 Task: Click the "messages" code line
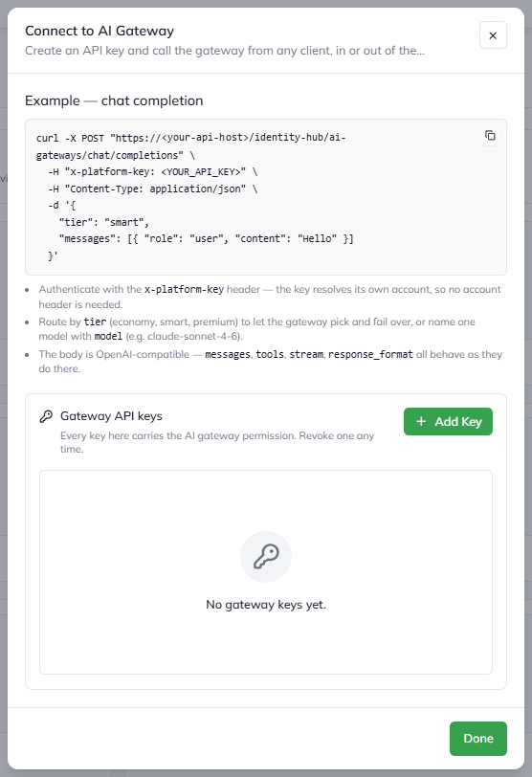[x=206, y=239]
